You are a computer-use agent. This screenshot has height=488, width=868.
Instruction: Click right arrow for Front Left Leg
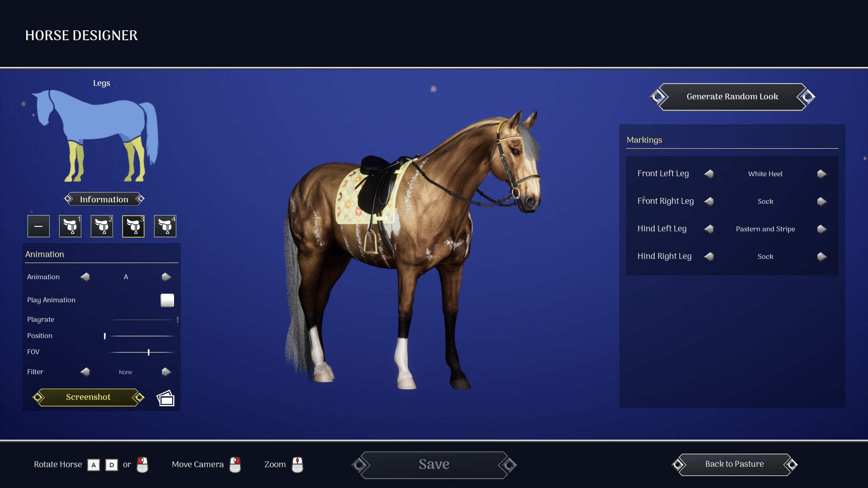click(x=821, y=174)
